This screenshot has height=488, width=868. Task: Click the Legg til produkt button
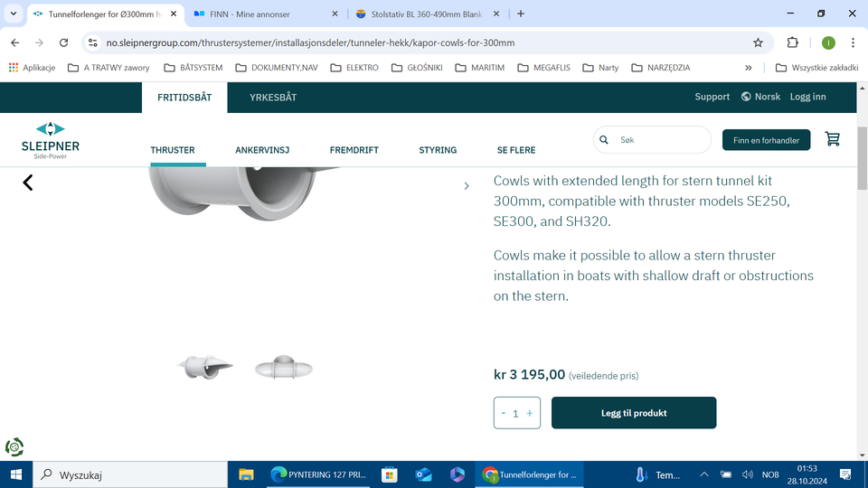pyautogui.click(x=634, y=413)
